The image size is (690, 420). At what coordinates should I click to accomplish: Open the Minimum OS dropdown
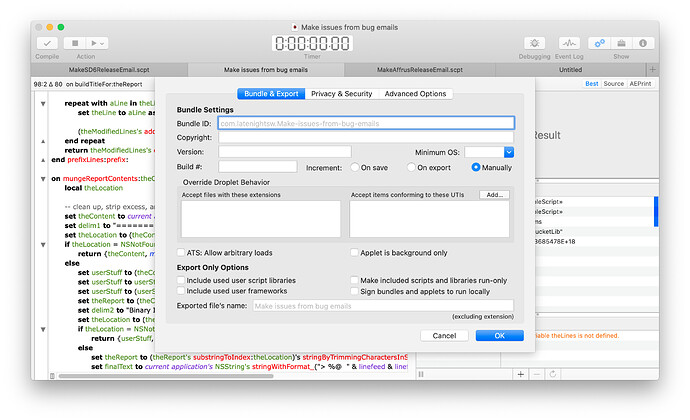tap(509, 152)
